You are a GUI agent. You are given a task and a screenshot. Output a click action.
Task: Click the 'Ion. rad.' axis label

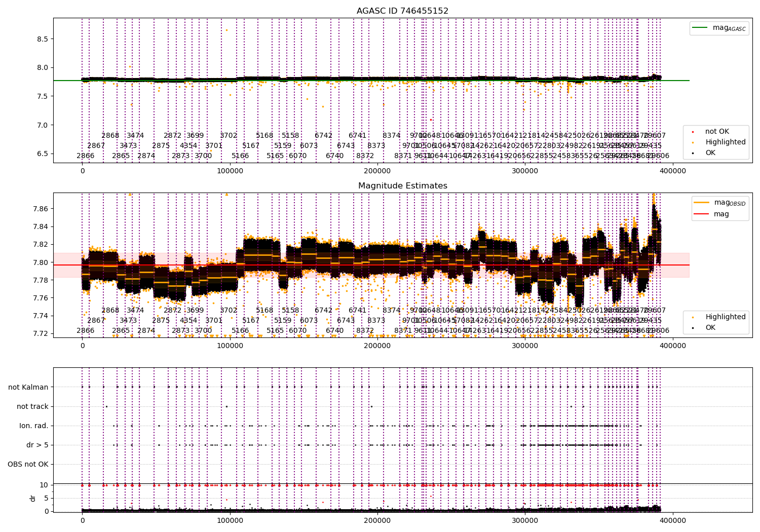[34, 426]
